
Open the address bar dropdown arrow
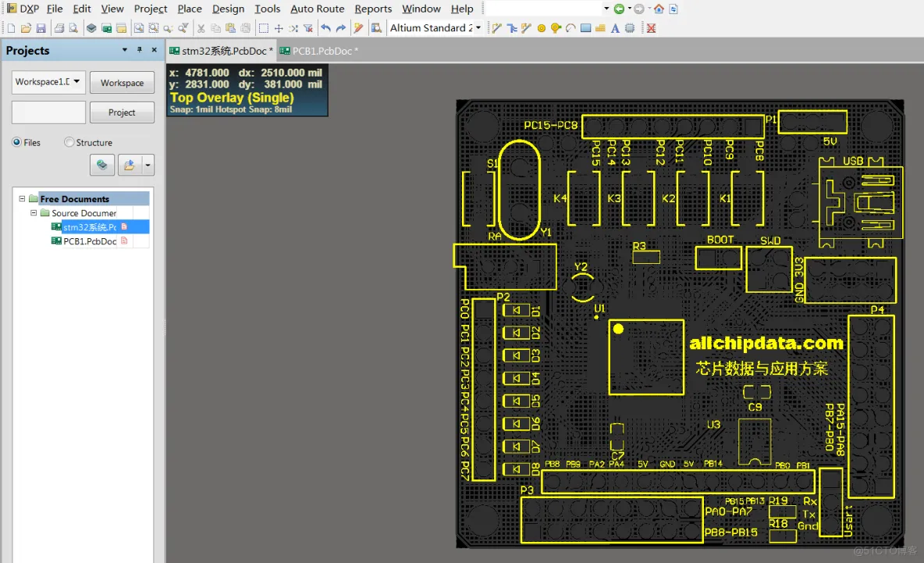(606, 9)
